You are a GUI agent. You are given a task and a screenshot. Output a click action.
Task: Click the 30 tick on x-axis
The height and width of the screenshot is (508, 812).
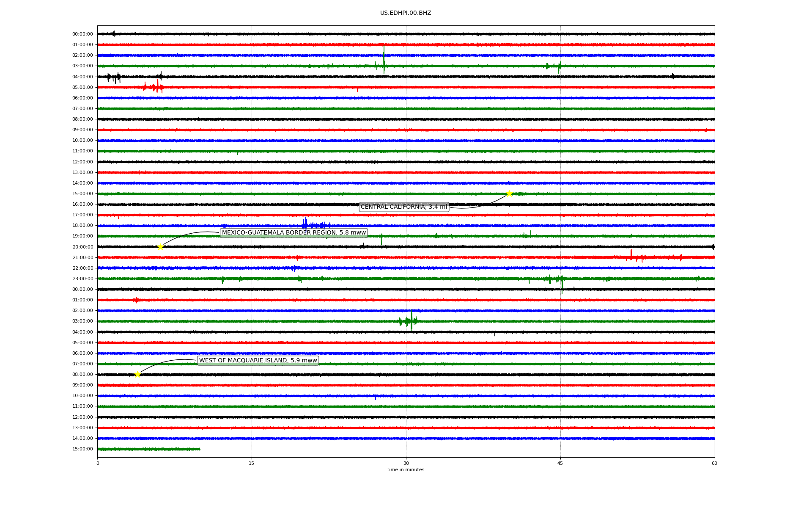point(406,463)
